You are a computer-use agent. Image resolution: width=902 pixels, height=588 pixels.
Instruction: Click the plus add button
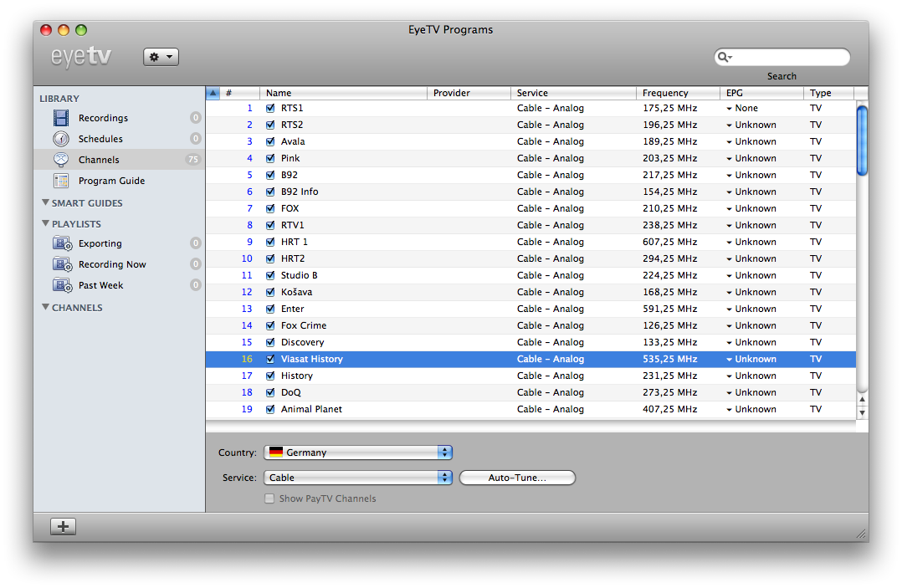click(x=64, y=526)
